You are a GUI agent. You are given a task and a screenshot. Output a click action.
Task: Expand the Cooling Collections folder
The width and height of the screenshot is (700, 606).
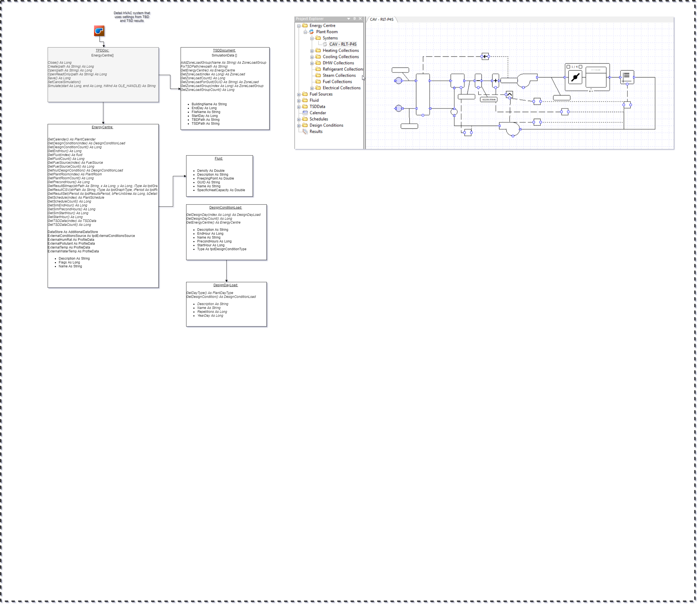coord(312,57)
